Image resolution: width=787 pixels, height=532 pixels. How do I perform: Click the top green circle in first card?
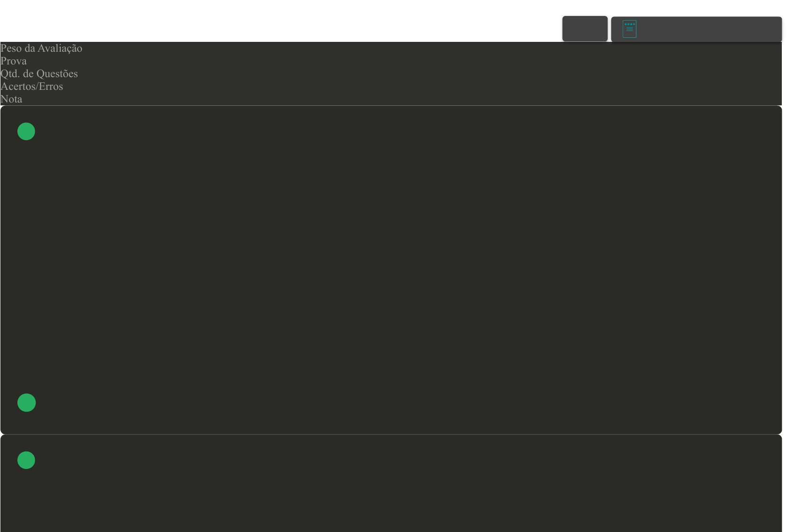click(26, 131)
